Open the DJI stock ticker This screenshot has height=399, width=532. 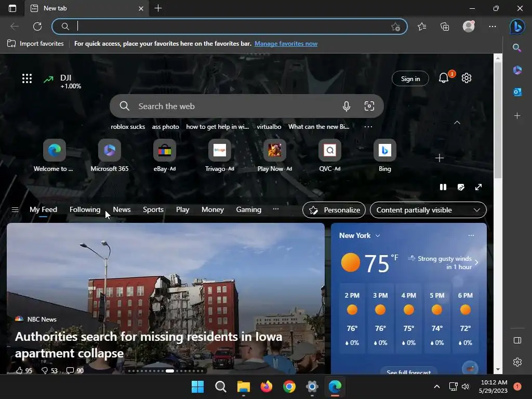(63, 82)
